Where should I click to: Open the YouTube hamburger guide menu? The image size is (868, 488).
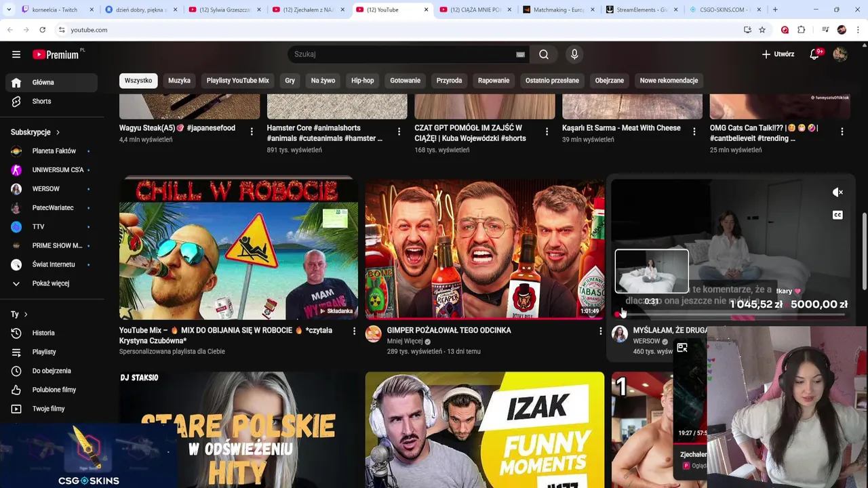16,54
